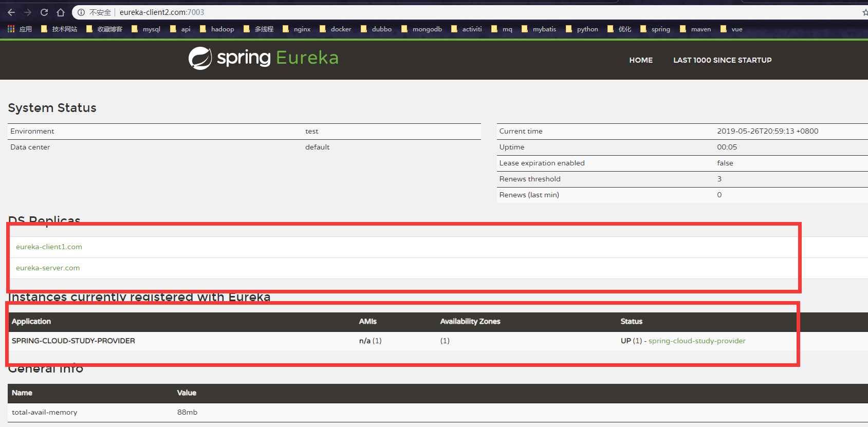
Task: Open the 多线程 bookmark folder
Action: pyautogui.click(x=258, y=29)
